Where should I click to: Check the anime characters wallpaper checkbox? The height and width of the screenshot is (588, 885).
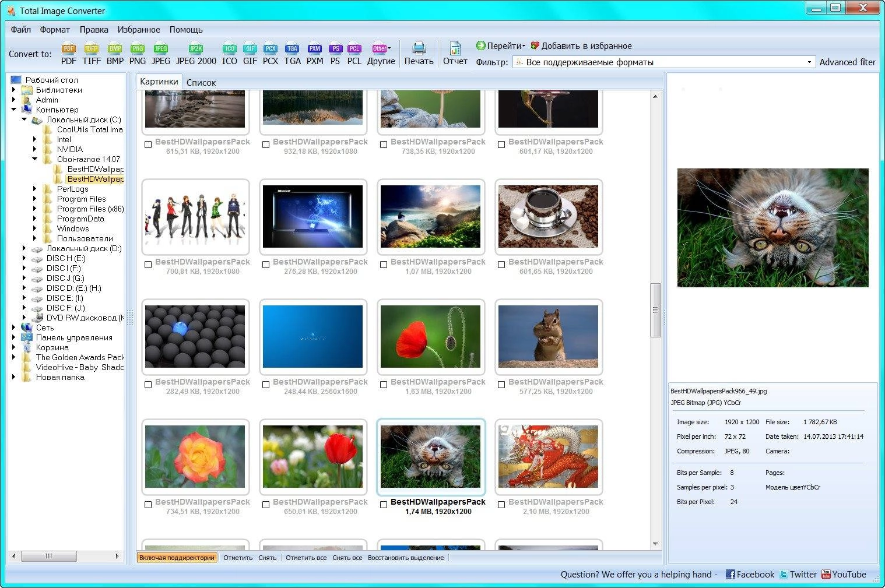tap(148, 265)
